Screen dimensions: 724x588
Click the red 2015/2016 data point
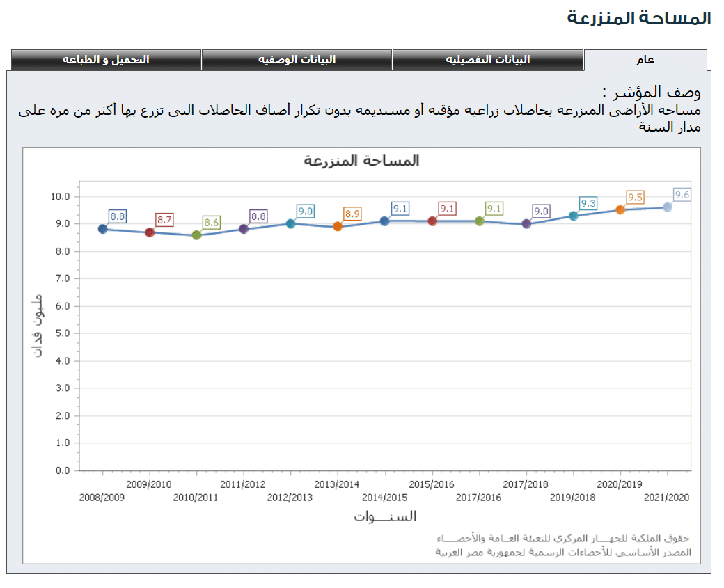[432, 221]
